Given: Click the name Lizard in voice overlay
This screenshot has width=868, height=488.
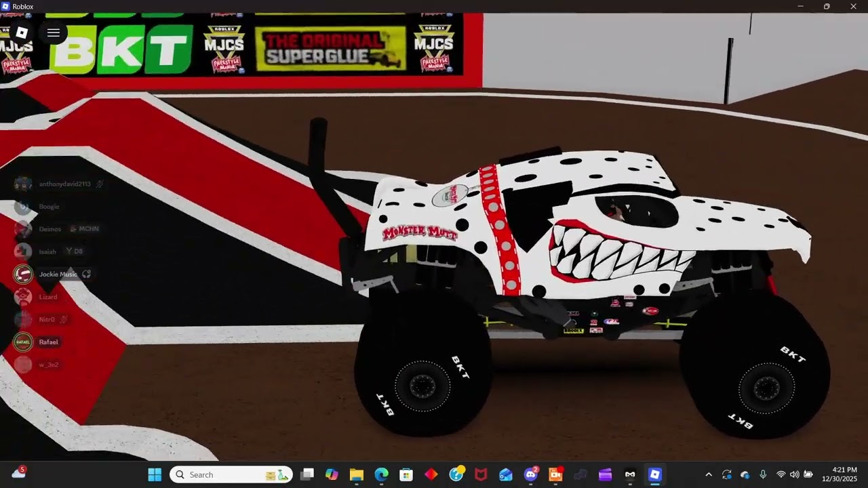Looking at the screenshot, I should (x=48, y=297).
